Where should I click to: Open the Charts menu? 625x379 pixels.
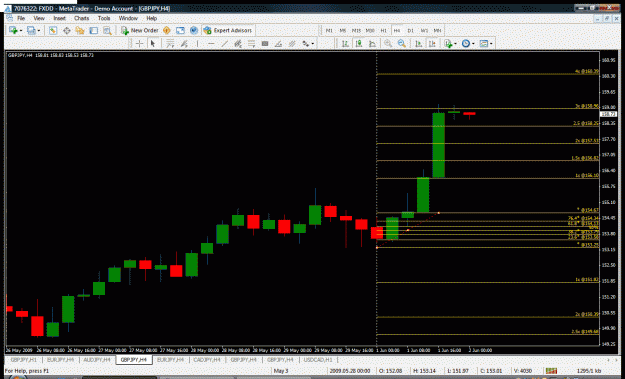click(81, 18)
